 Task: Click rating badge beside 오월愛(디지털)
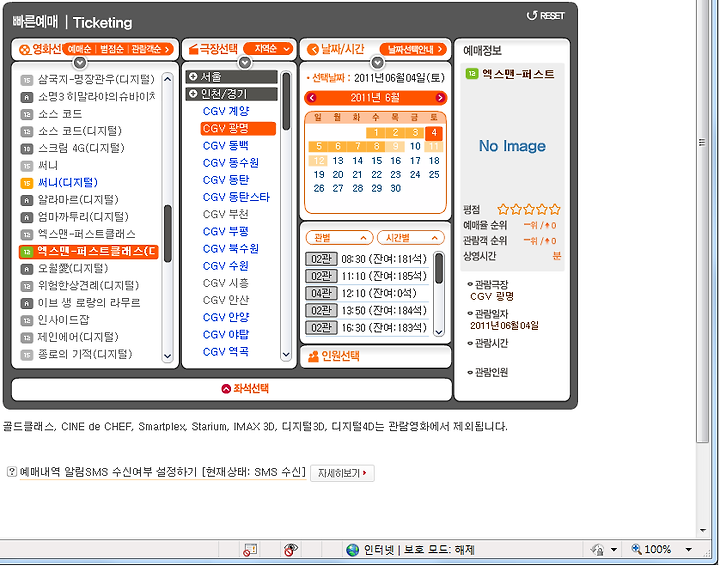[x=27, y=269]
